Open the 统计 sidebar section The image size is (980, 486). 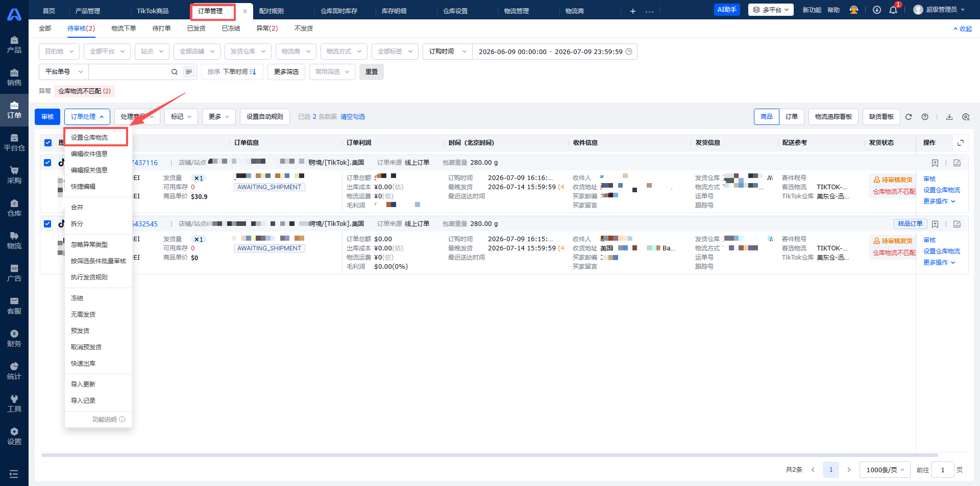[14, 371]
